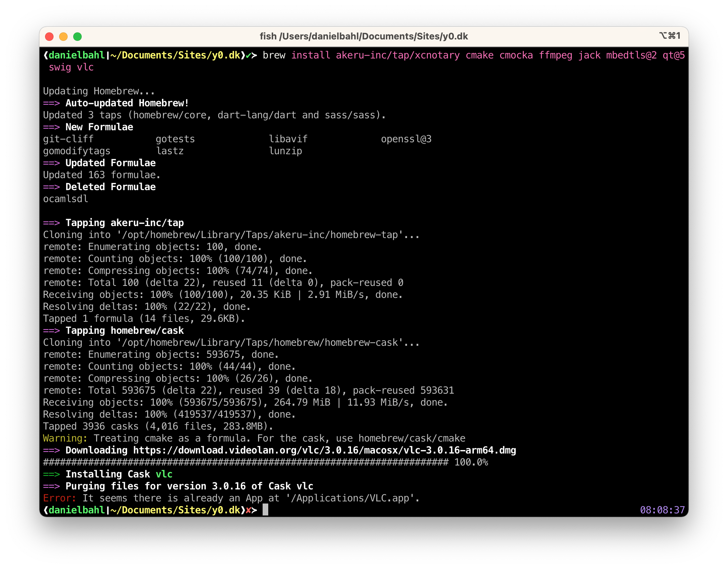Click 'homebrew/cask/cmake' in the warning line
The image size is (728, 569).
pyautogui.click(x=412, y=438)
